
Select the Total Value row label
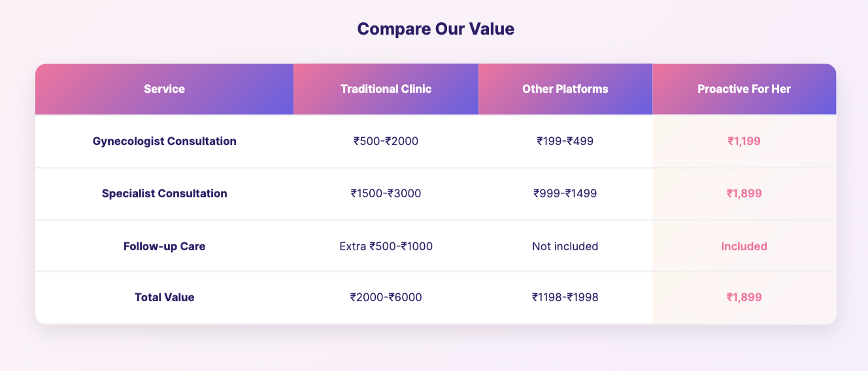164,297
